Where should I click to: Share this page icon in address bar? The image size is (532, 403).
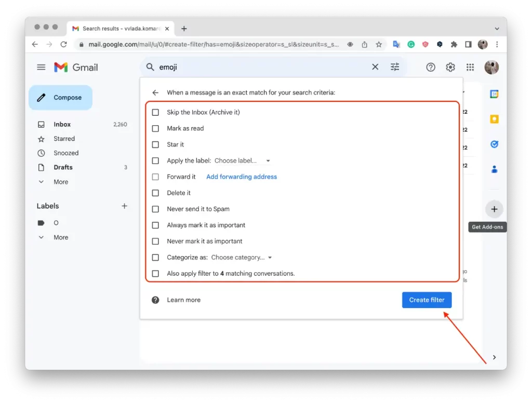pyautogui.click(x=364, y=45)
